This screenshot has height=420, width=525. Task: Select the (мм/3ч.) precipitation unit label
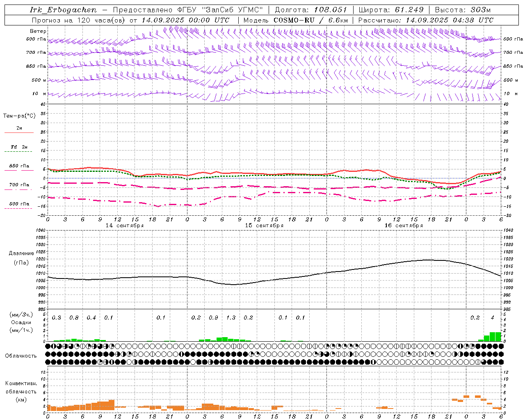click(21, 315)
